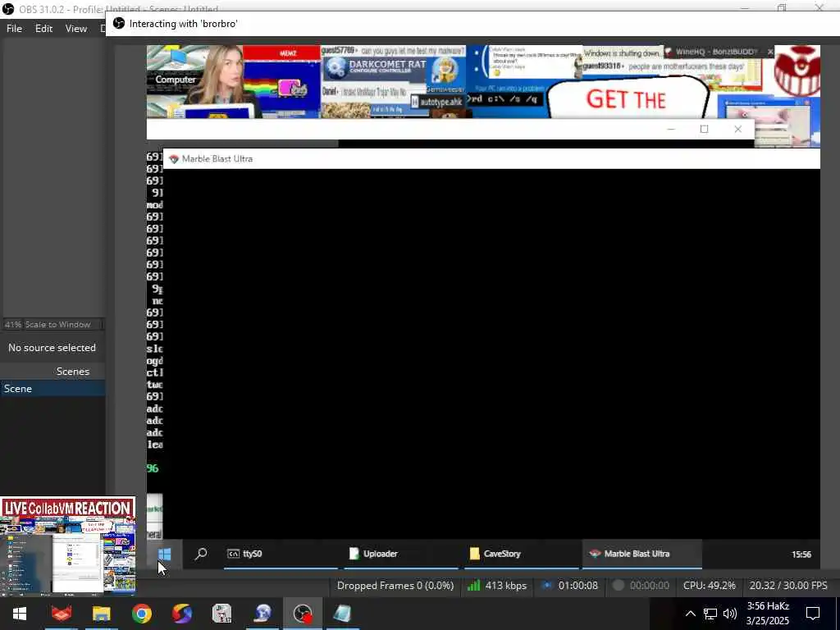840x630 pixels.
Task: Maximize the inner white window in VM
Action: click(x=705, y=129)
